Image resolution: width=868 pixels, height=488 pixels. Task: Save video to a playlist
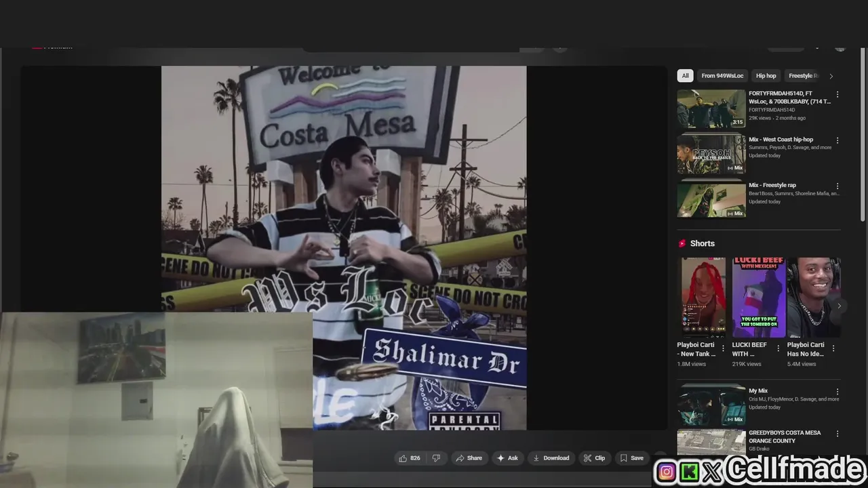(x=631, y=458)
